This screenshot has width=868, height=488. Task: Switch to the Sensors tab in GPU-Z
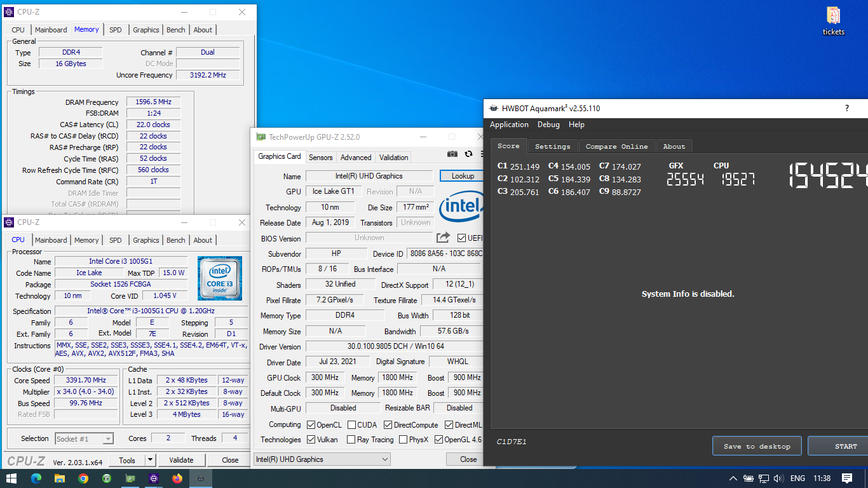pos(320,158)
